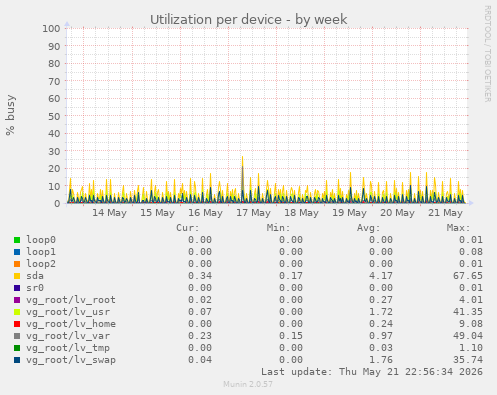The height and width of the screenshot is (395, 497).
Task: Select the vg_root/lv_root legend label
Action: [x=71, y=300]
